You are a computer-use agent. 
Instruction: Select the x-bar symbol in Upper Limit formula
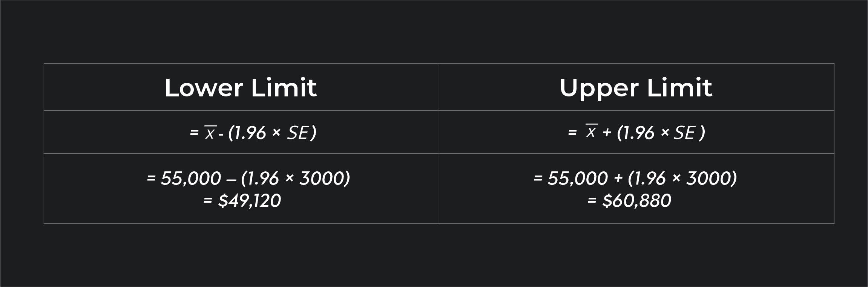point(592,131)
